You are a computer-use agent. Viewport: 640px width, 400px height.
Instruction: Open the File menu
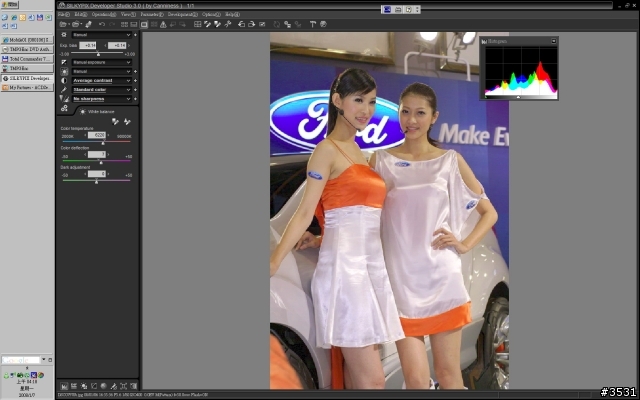(x=64, y=14)
